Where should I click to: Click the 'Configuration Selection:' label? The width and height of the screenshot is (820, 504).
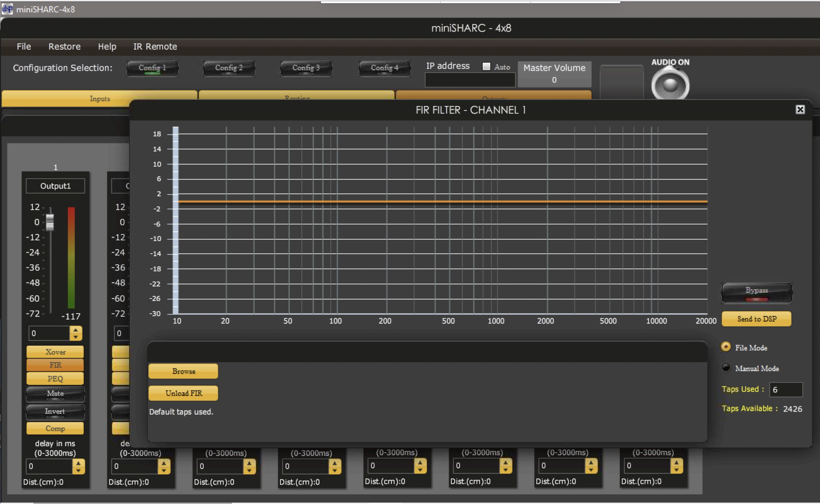tap(63, 68)
